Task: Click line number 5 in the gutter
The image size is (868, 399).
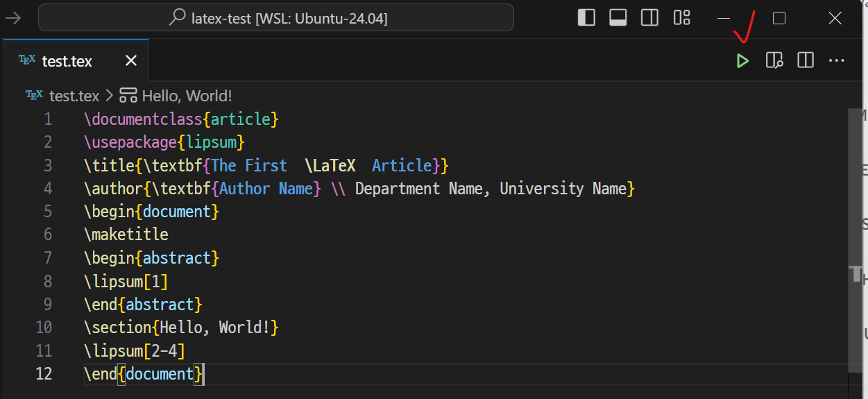Action: (48, 212)
